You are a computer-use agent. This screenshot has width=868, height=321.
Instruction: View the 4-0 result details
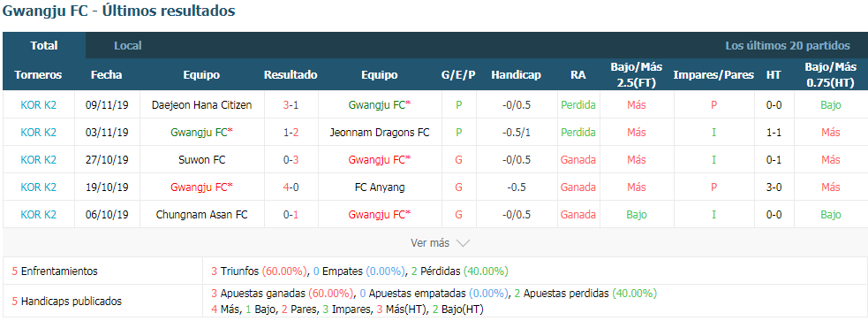point(291,187)
